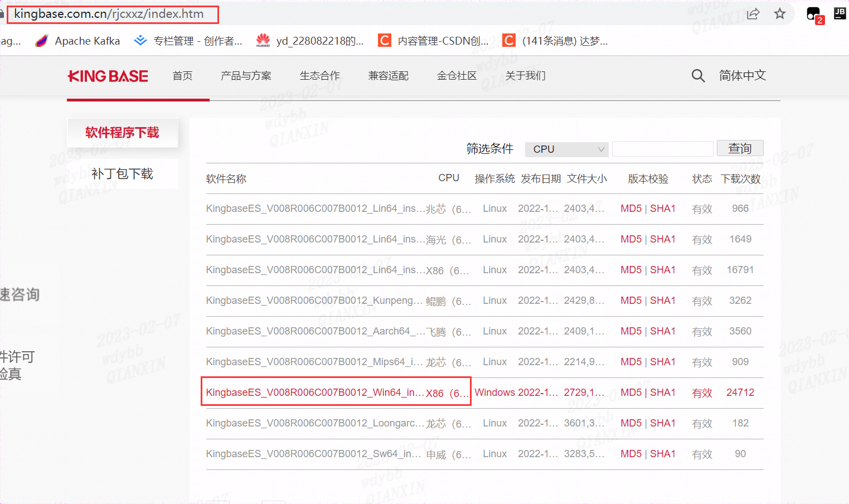This screenshot has height=504, width=849.
Task: Click the 查询 button
Action: tap(740, 148)
